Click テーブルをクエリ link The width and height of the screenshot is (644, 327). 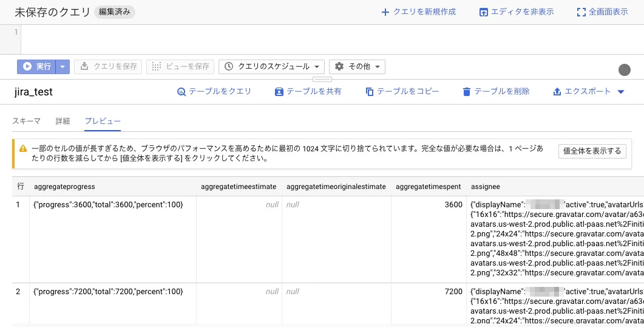pyautogui.click(x=214, y=91)
